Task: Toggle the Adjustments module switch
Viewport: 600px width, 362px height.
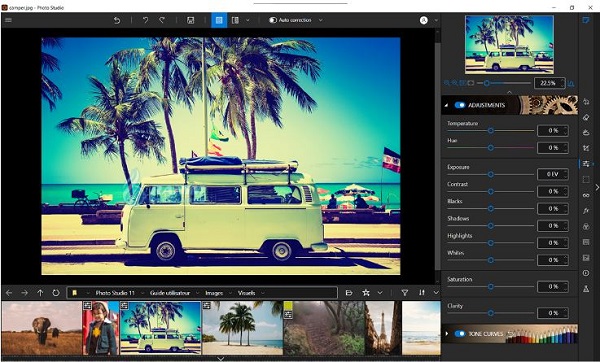Action: tap(460, 105)
